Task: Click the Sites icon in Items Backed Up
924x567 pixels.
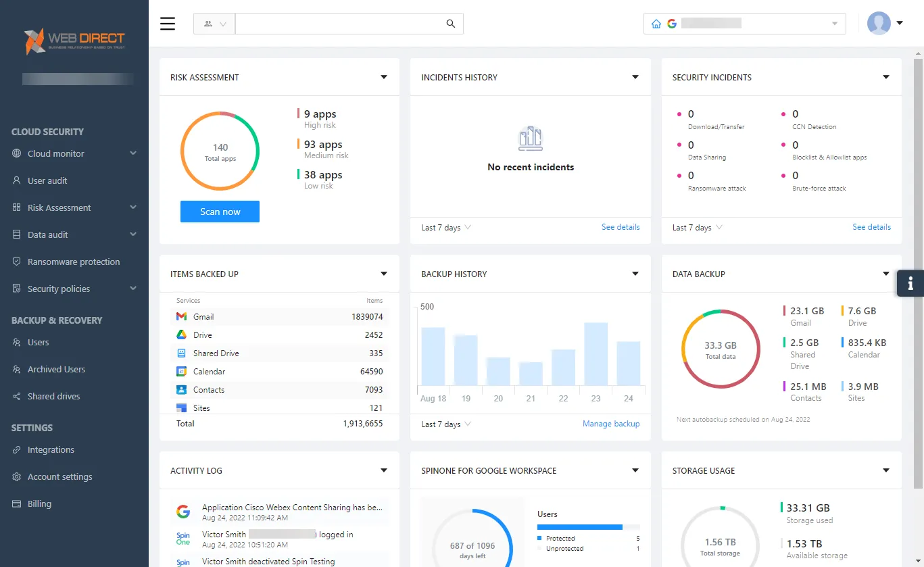Action: (x=181, y=408)
